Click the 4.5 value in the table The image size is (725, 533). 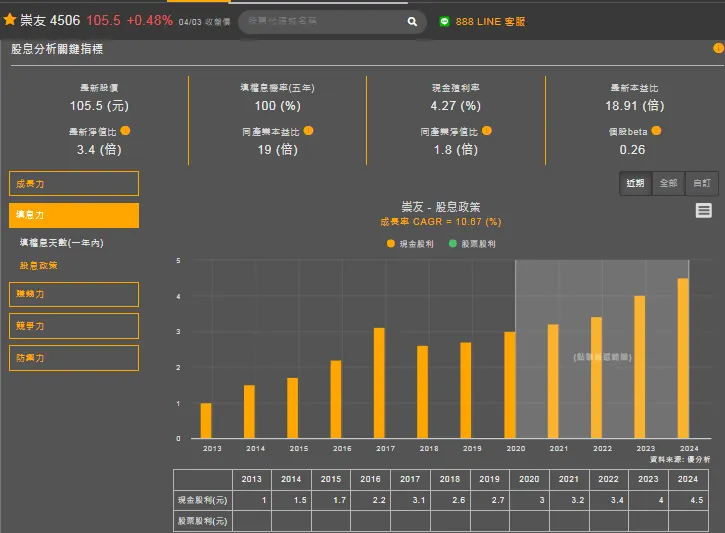[x=696, y=500]
